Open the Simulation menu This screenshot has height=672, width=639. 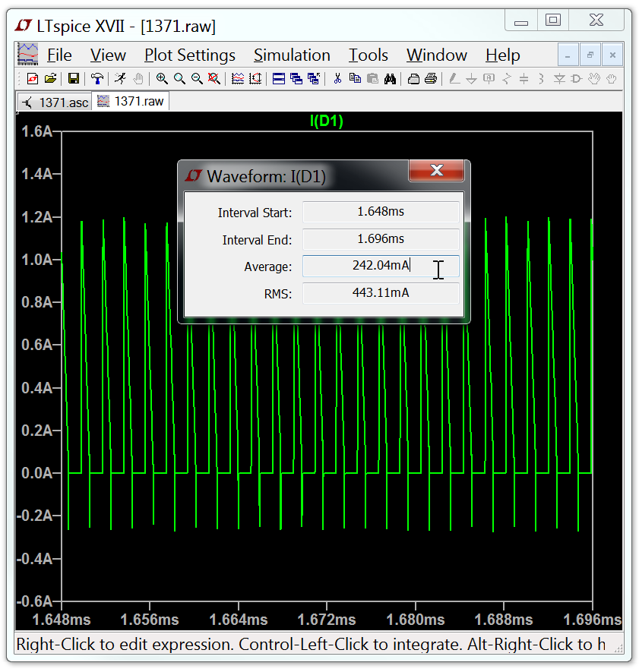tap(292, 55)
